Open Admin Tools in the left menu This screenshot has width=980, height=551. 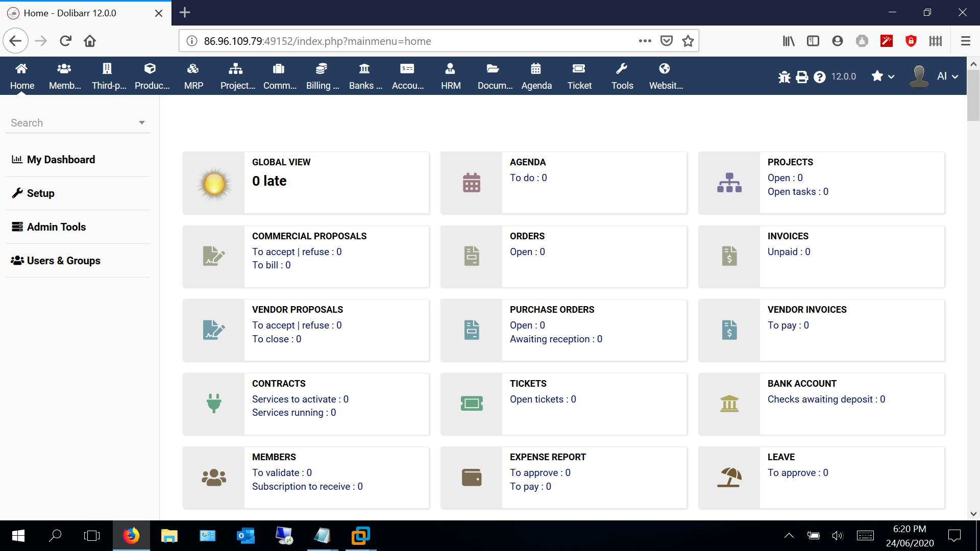(x=56, y=227)
